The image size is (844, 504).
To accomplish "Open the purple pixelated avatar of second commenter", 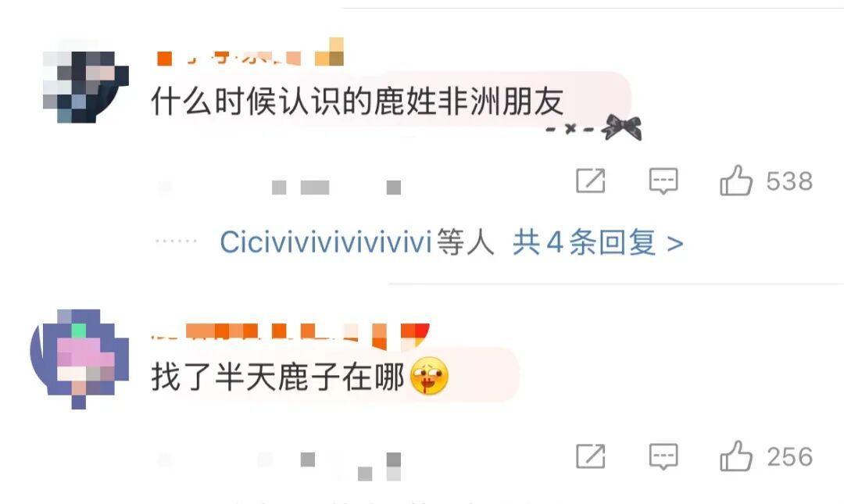I will (x=80, y=359).
